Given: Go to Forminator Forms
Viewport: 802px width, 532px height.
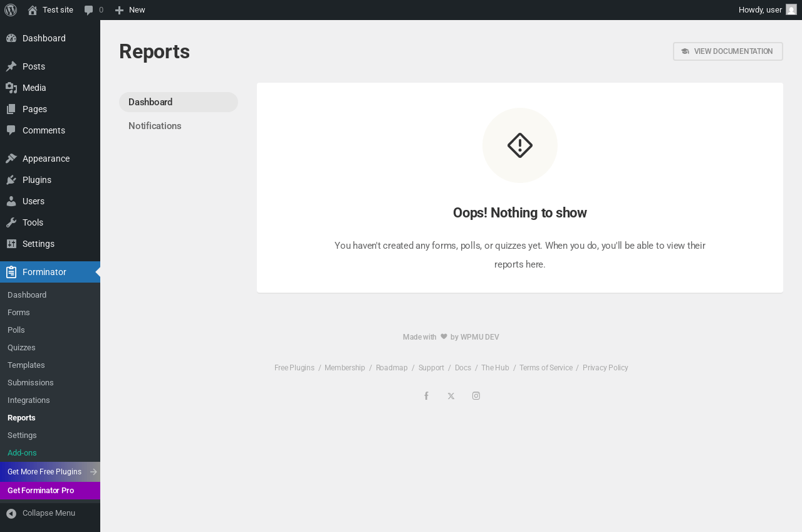Looking at the screenshot, I should click(50, 313).
